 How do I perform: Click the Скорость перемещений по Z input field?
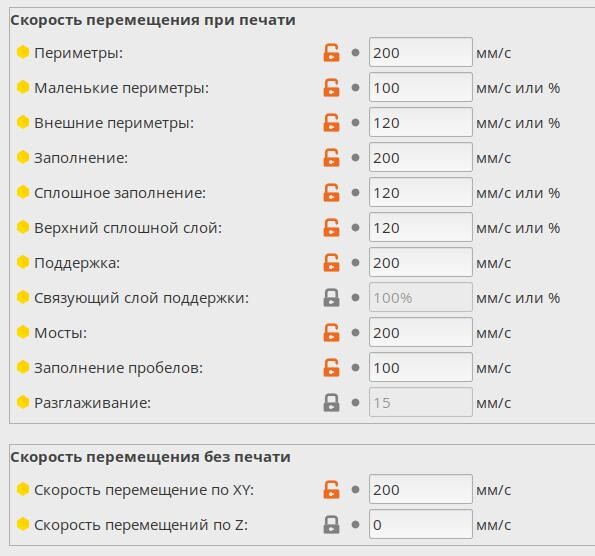[x=421, y=524]
